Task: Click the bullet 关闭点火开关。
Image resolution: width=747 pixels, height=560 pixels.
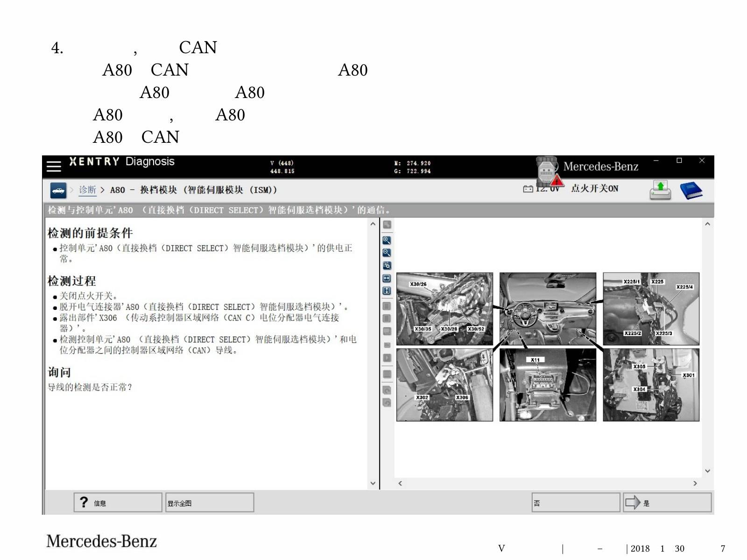Action: coord(89,296)
